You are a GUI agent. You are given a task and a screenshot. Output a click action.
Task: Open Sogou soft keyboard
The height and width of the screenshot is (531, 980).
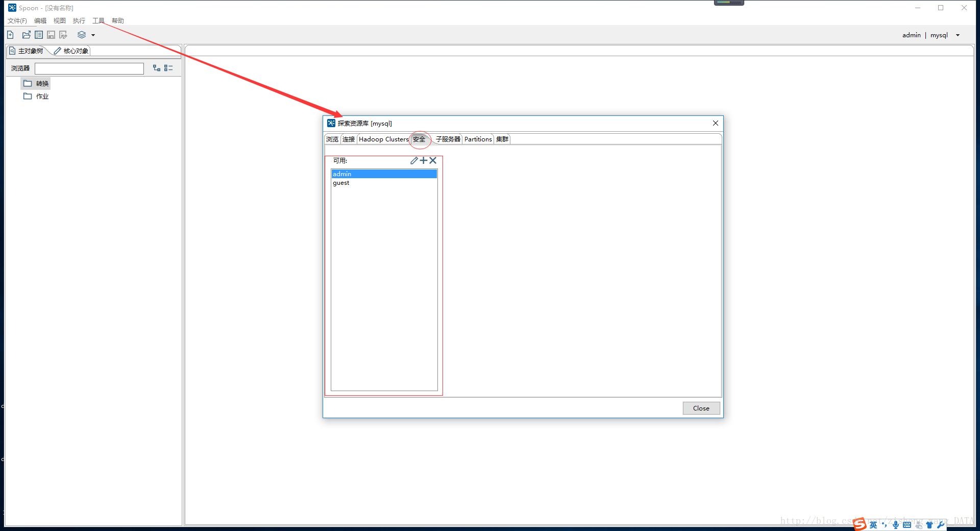(x=907, y=525)
